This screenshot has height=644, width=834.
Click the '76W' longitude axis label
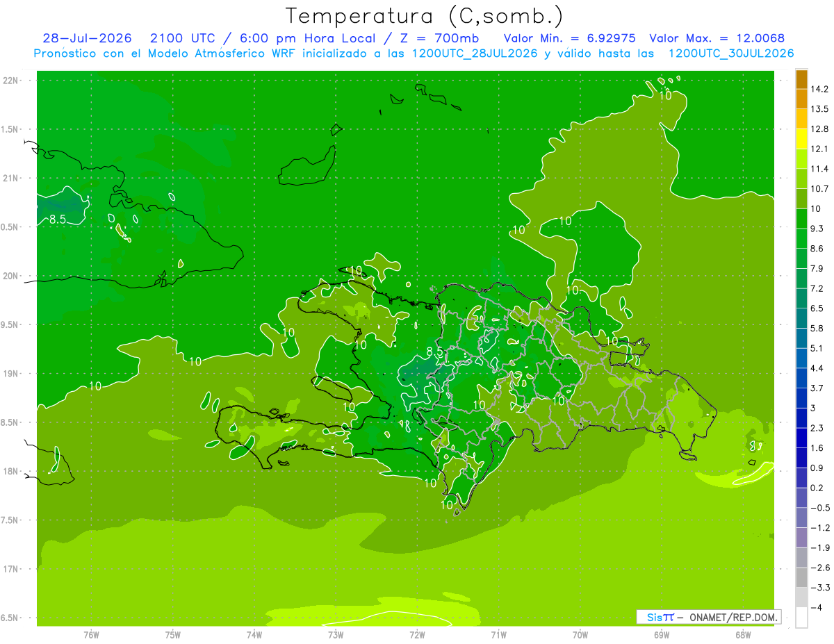91,634
